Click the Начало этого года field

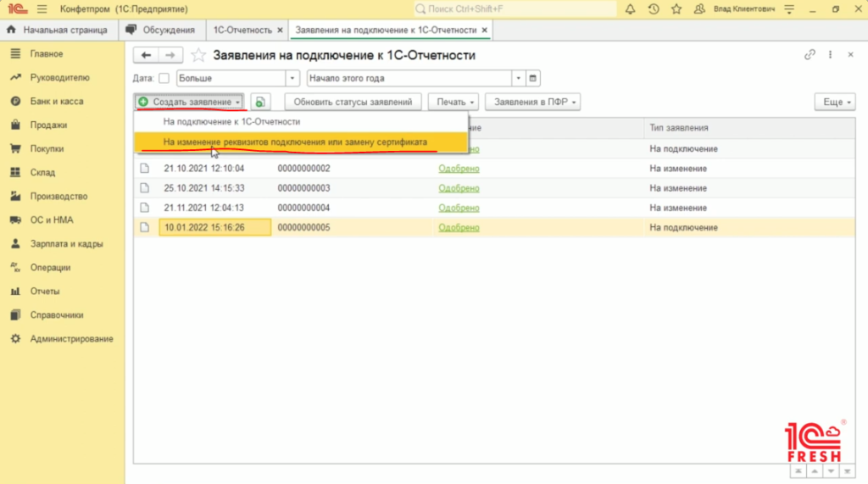coord(409,78)
